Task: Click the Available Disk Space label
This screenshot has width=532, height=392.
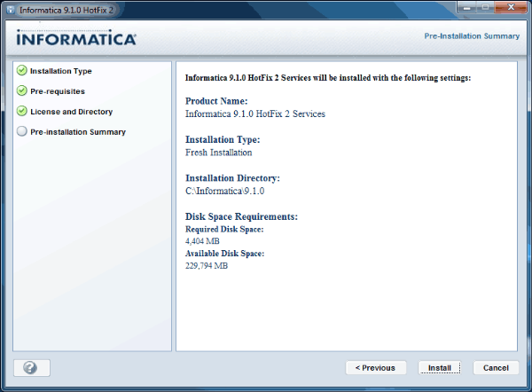Action: pyautogui.click(x=224, y=254)
